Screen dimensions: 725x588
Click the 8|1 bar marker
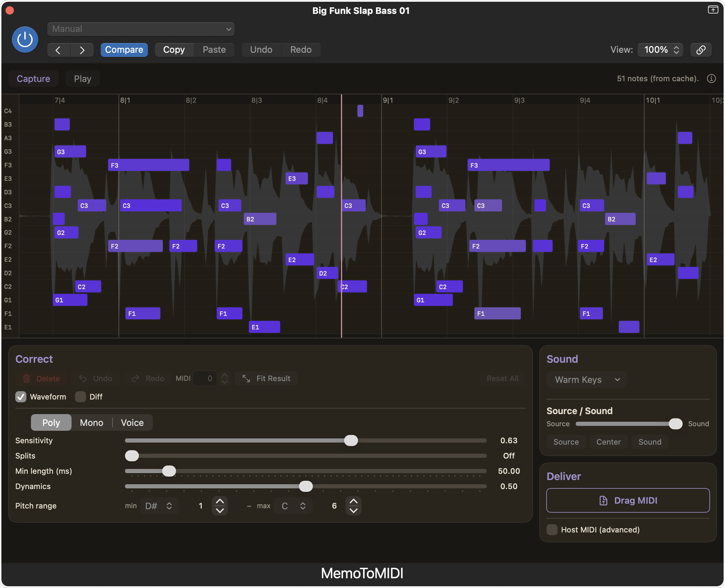pos(125,100)
